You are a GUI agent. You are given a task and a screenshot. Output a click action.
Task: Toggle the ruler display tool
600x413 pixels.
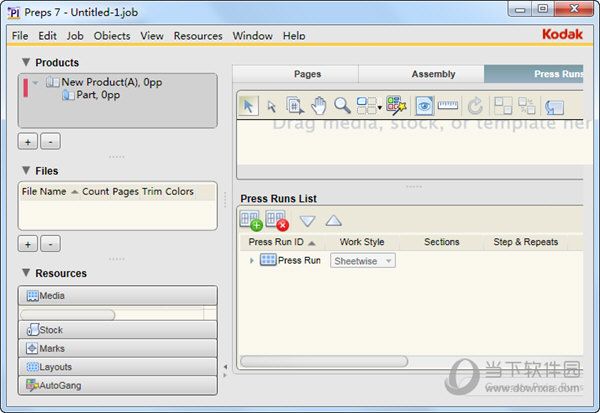point(448,105)
